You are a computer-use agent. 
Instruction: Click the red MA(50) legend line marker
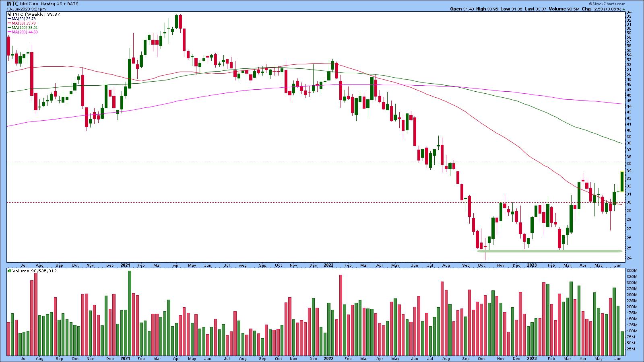[9, 23]
